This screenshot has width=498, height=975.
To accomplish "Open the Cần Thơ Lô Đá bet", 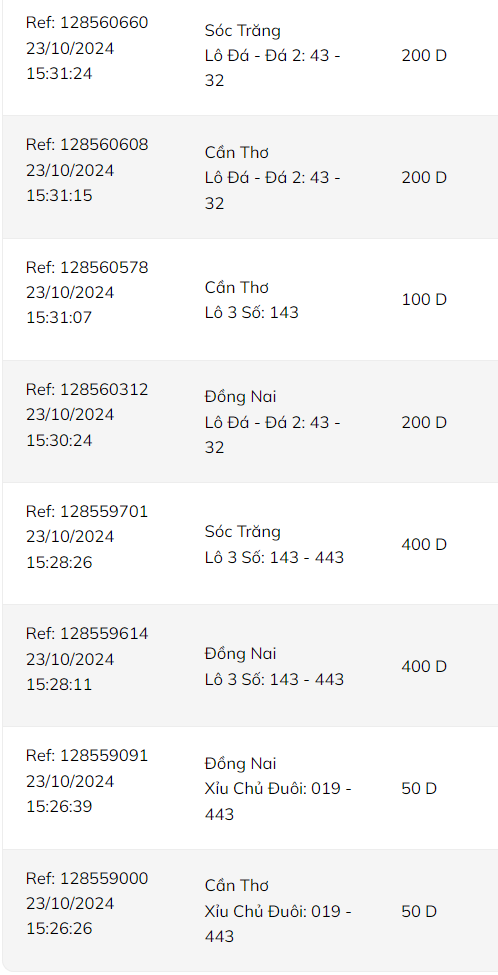I will [272, 178].
